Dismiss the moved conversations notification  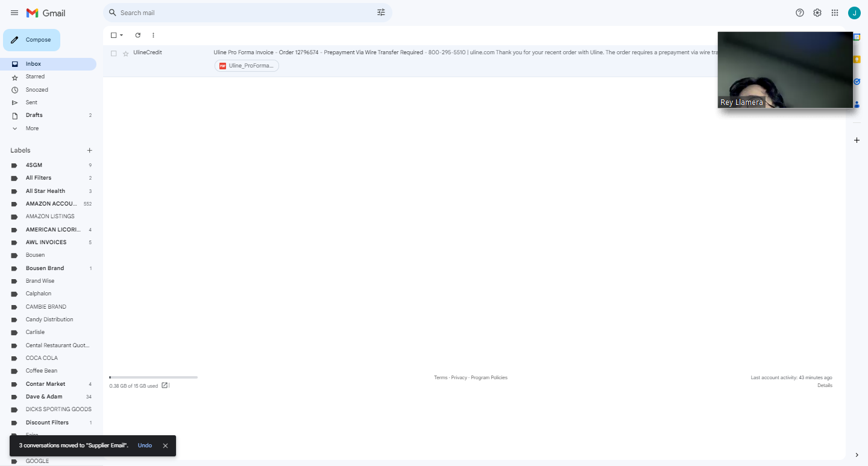tap(165, 446)
